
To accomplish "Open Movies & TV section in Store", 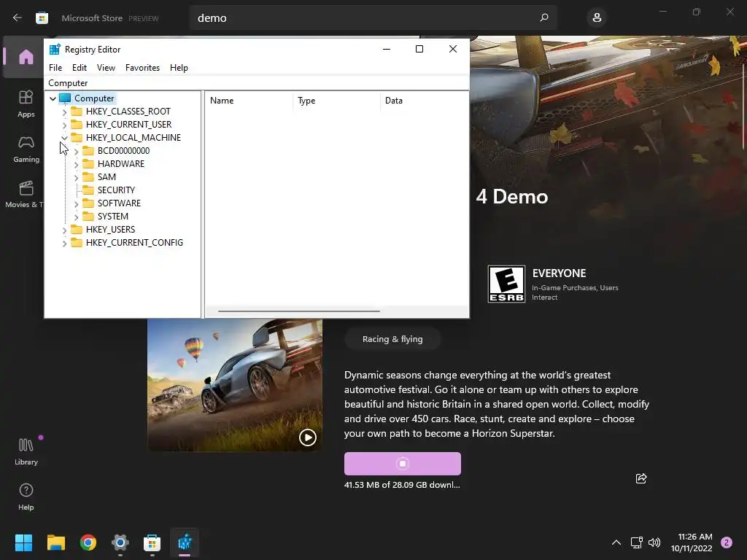I will coord(24,194).
